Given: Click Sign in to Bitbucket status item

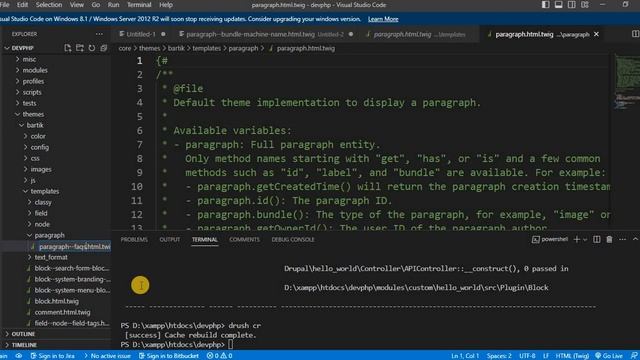Looking at the screenshot, I should (x=169, y=356).
